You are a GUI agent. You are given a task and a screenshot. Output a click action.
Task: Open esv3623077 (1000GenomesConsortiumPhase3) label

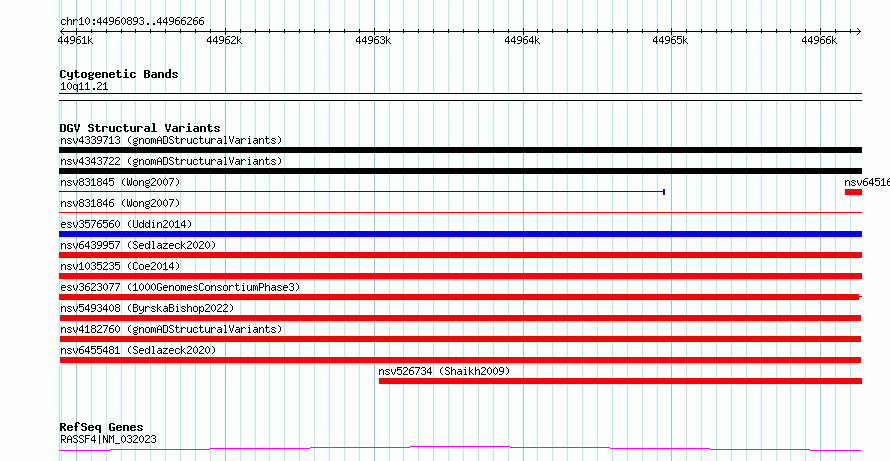[x=180, y=287]
